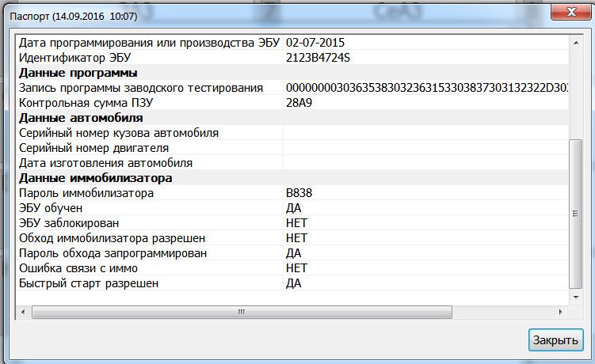Click the Закрыть button
This screenshot has width=595, height=364.
tap(555, 340)
